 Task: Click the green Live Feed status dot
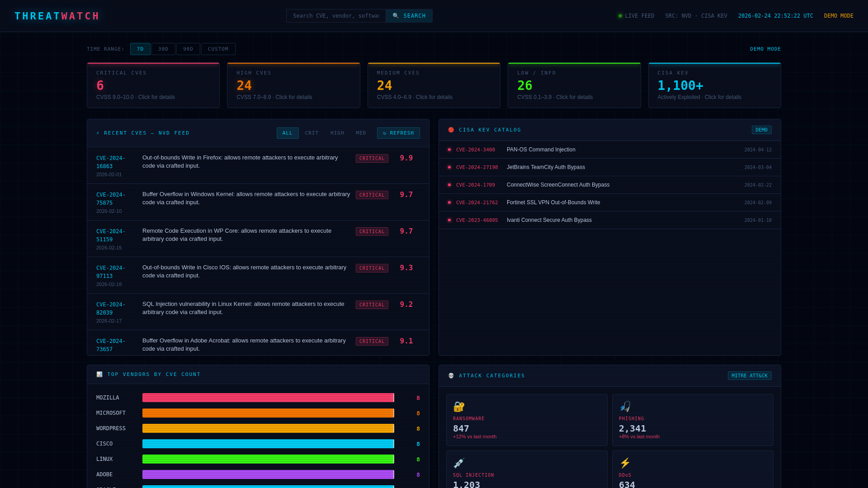pos(620,16)
